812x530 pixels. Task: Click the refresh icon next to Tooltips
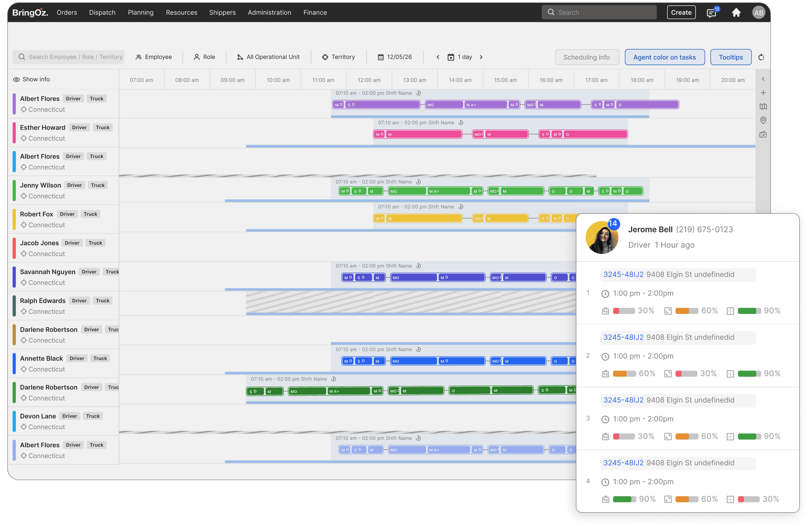(761, 57)
